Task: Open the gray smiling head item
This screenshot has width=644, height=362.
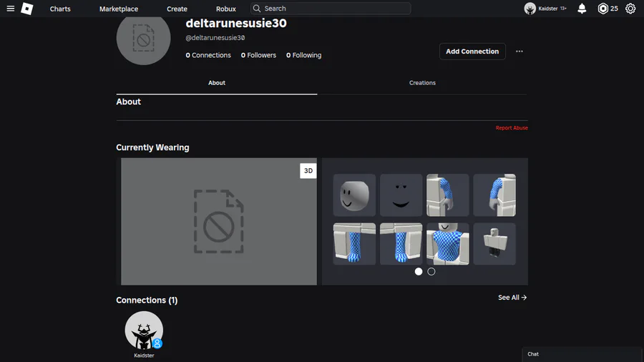Action: click(354, 195)
